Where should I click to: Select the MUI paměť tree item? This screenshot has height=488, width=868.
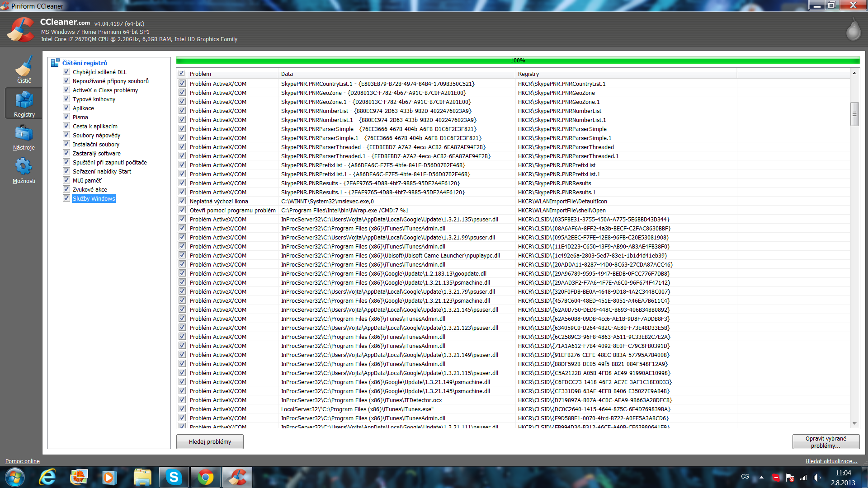point(87,180)
